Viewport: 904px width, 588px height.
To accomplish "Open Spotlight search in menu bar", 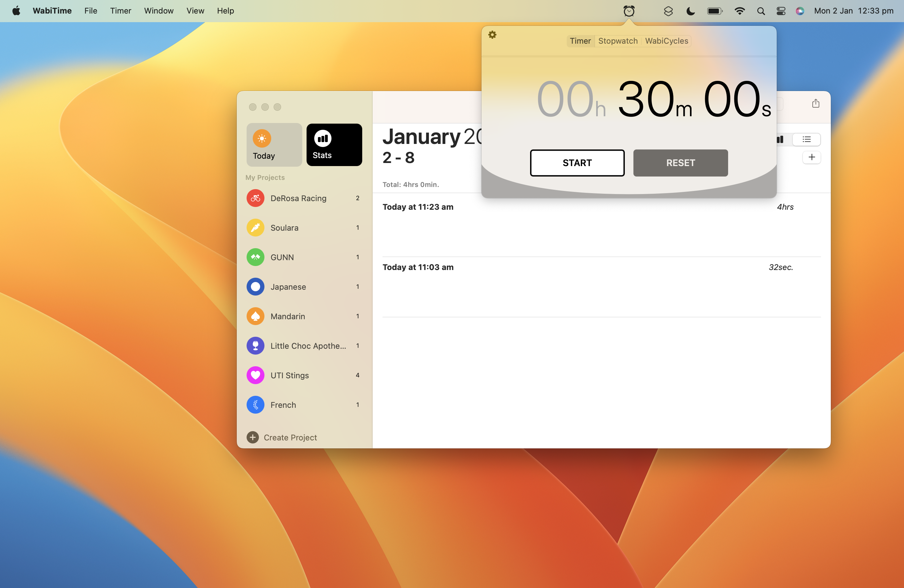I will pos(761,11).
